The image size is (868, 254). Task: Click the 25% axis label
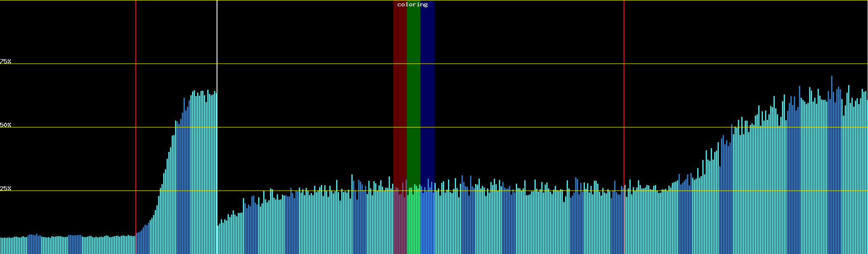tap(6, 188)
